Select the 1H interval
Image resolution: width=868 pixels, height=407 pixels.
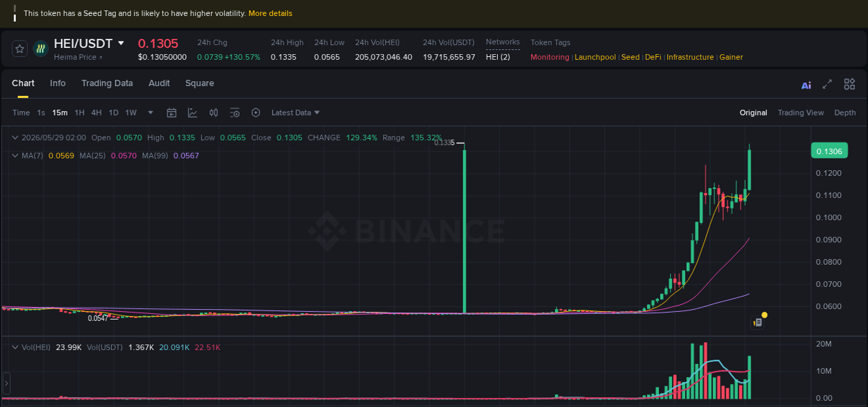tap(80, 113)
